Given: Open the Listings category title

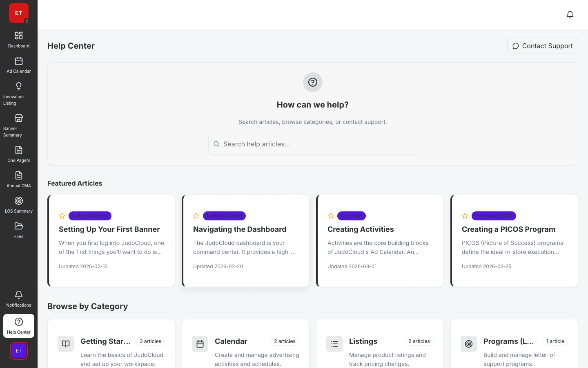Looking at the screenshot, I should pyautogui.click(x=363, y=341).
